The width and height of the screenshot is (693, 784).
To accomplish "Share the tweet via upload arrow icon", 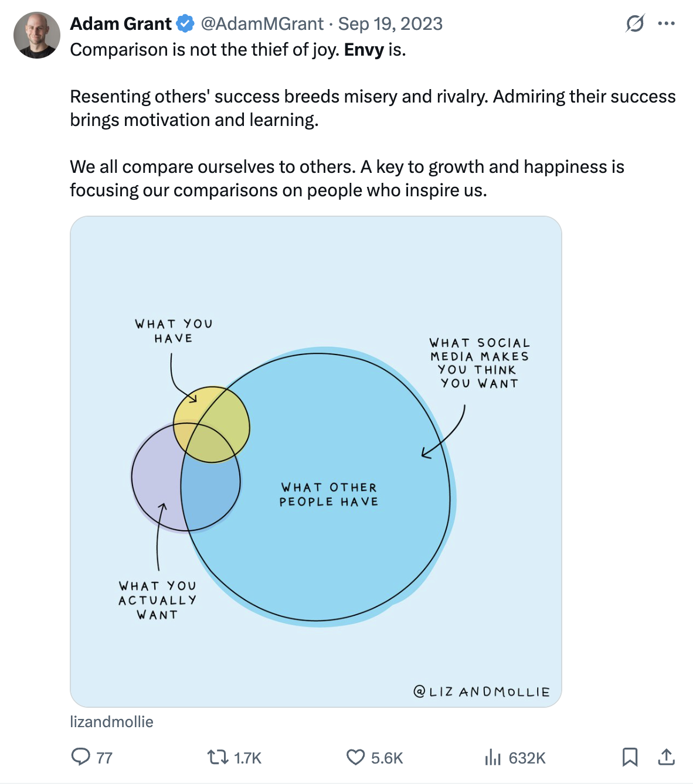I will point(666,757).
